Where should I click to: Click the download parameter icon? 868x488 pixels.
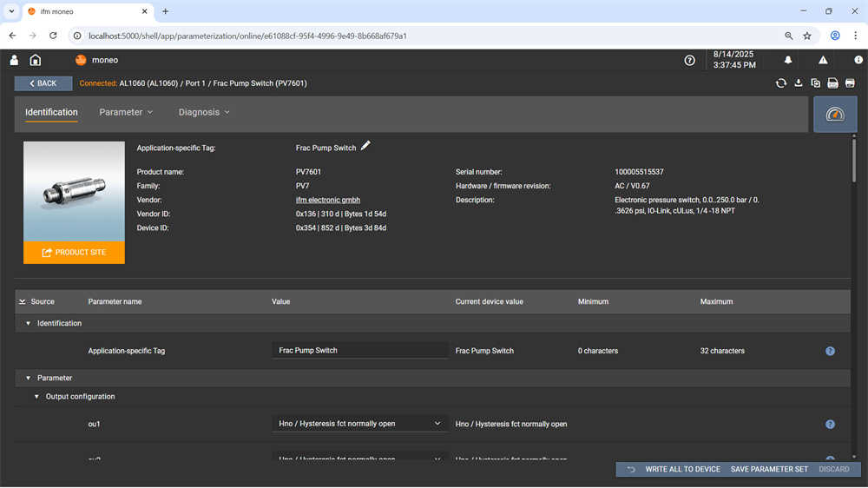click(x=799, y=83)
